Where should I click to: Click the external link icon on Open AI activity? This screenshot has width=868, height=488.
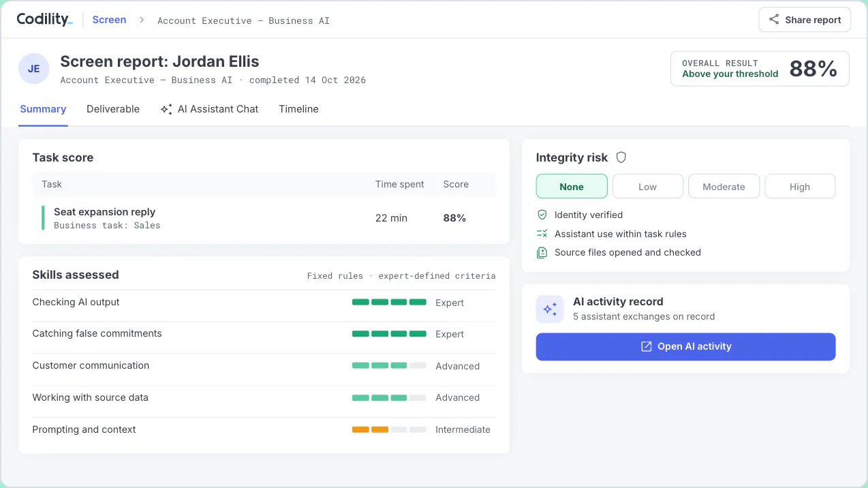[x=647, y=346]
